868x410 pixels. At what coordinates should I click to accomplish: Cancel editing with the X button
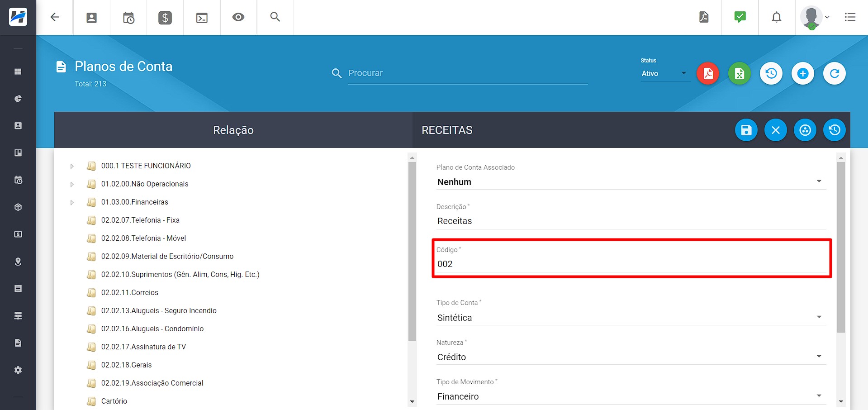(x=776, y=130)
